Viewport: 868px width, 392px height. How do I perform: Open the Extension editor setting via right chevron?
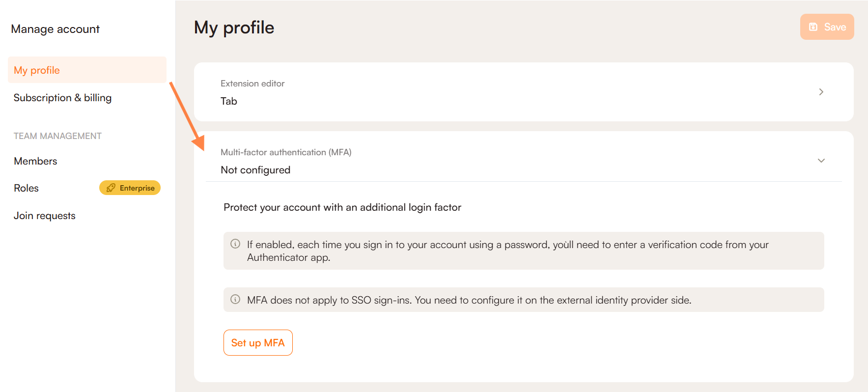(x=821, y=92)
